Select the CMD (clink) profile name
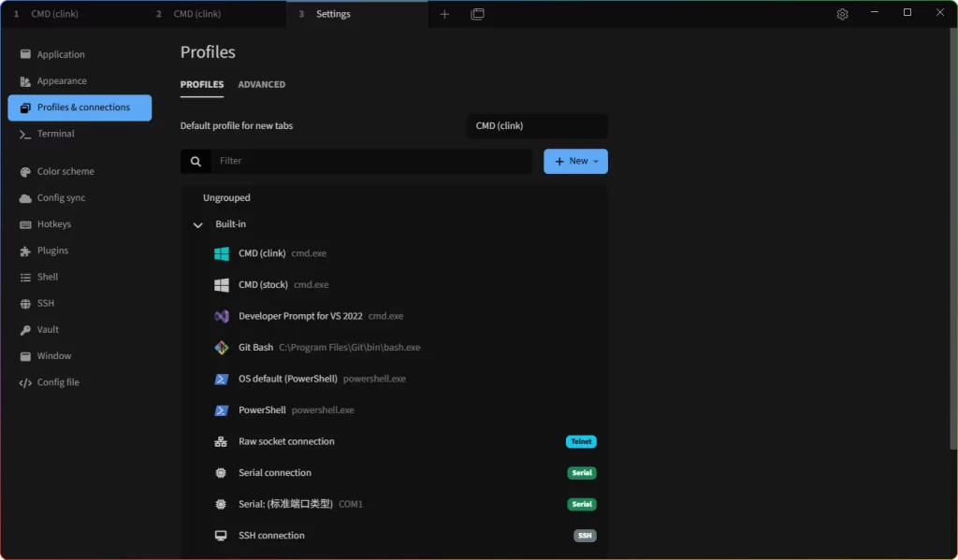The height and width of the screenshot is (560, 958). click(x=262, y=253)
